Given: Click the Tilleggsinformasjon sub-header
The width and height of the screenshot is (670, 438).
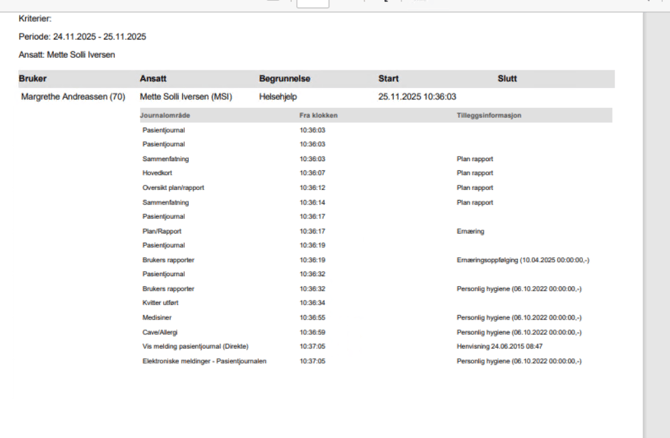Looking at the screenshot, I should 489,115.
